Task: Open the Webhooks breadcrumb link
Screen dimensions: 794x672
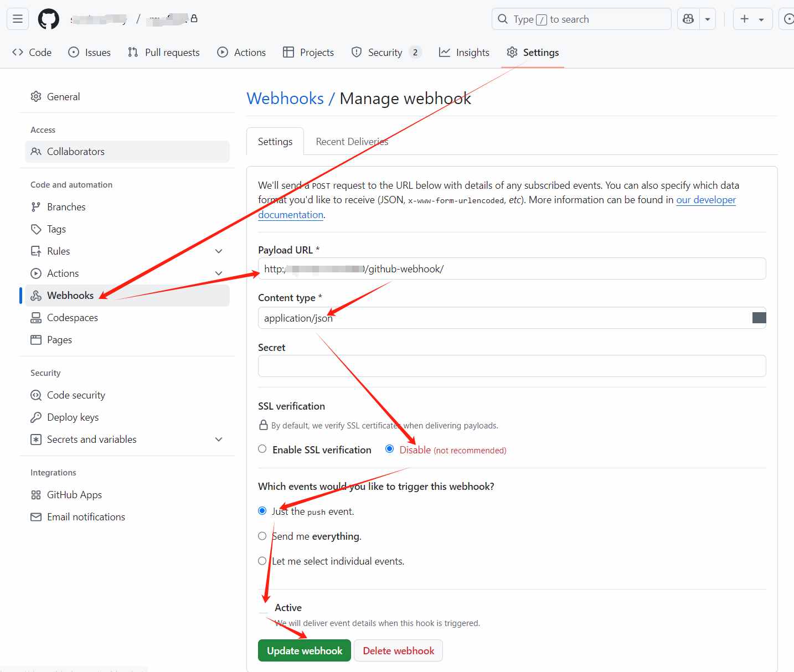Action: 285,99
